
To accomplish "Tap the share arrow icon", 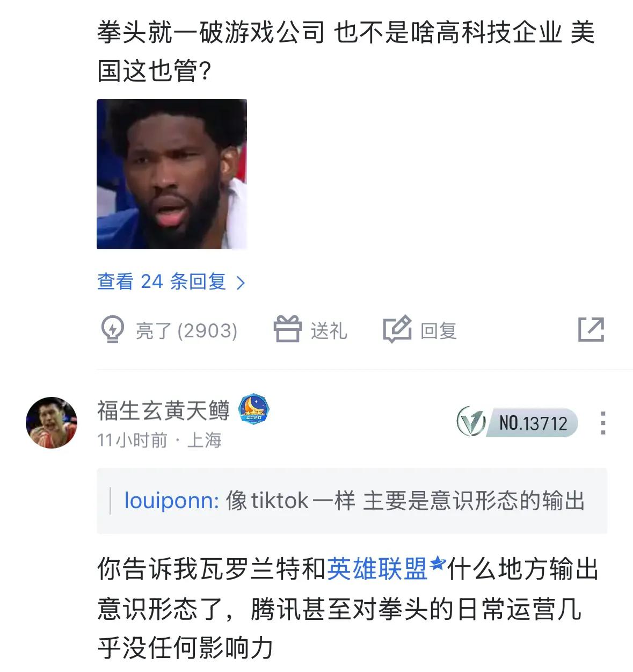I will point(591,329).
